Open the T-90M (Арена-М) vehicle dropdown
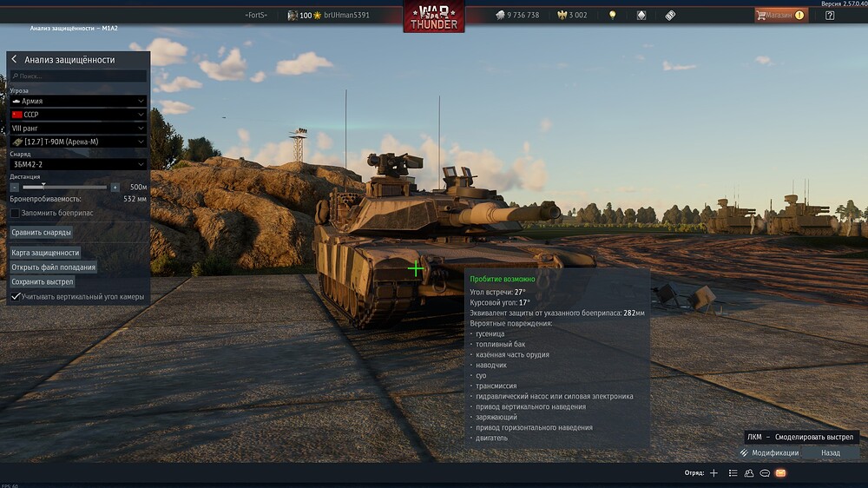This screenshot has width=868, height=488. 78,142
